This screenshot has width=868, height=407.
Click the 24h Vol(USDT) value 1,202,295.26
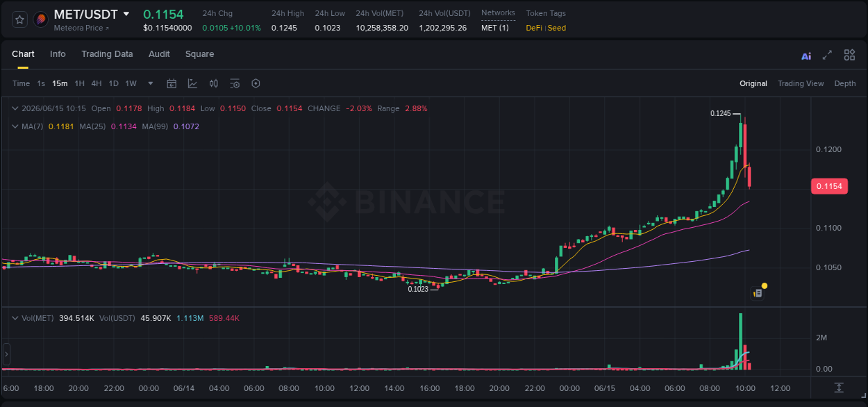pyautogui.click(x=443, y=28)
